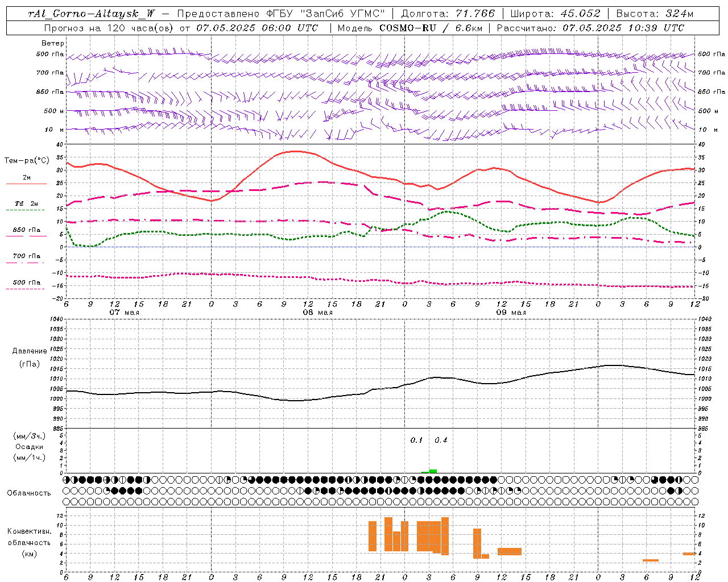Click the (гПа) unit under Давление
728x582 pixels.
point(30,364)
